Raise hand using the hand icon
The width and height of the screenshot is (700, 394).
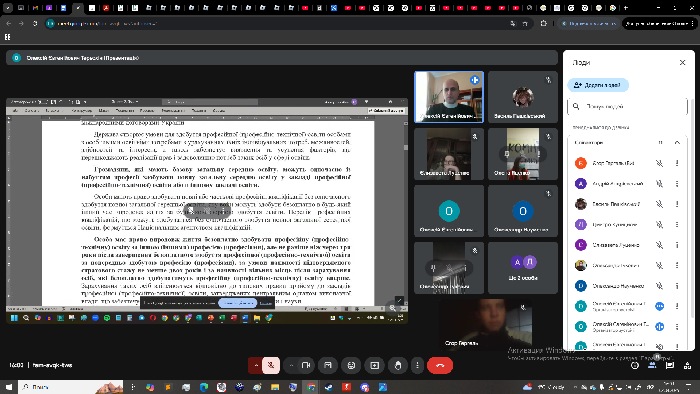[x=398, y=365]
